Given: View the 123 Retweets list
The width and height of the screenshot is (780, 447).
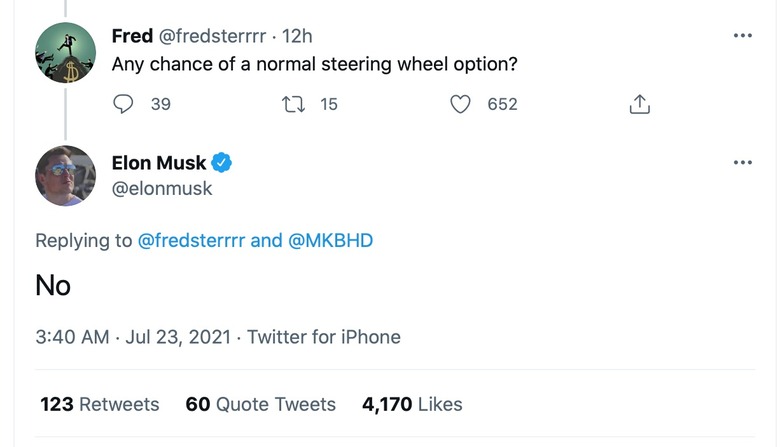Looking at the screenshot, I should (100, 404).
